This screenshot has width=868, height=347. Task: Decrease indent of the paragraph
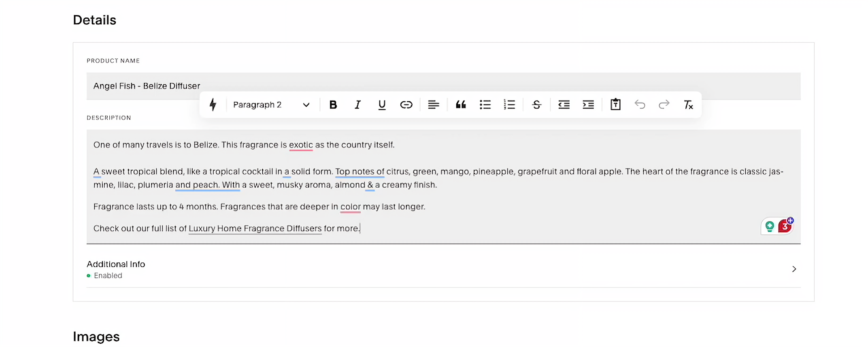coord(564,105)
